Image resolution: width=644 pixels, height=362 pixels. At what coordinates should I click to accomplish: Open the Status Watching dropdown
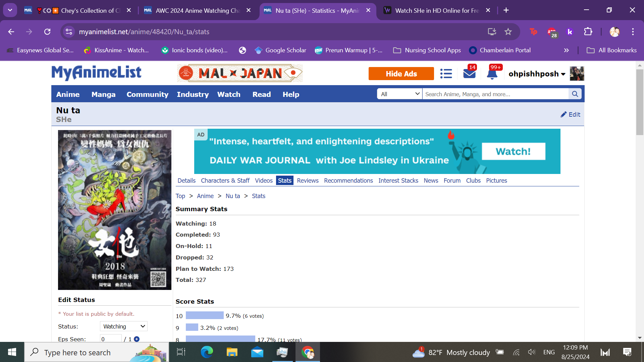pyautogui.click(x=124, y=326)
